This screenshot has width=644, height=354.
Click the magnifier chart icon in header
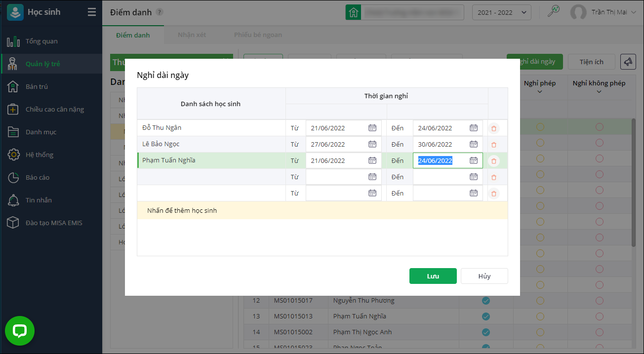click(x=554, y=12)
